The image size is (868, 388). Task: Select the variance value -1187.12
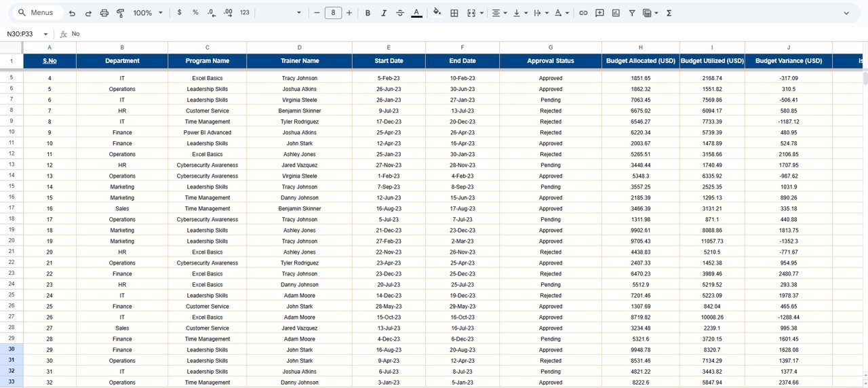click(x=789, y=121)
